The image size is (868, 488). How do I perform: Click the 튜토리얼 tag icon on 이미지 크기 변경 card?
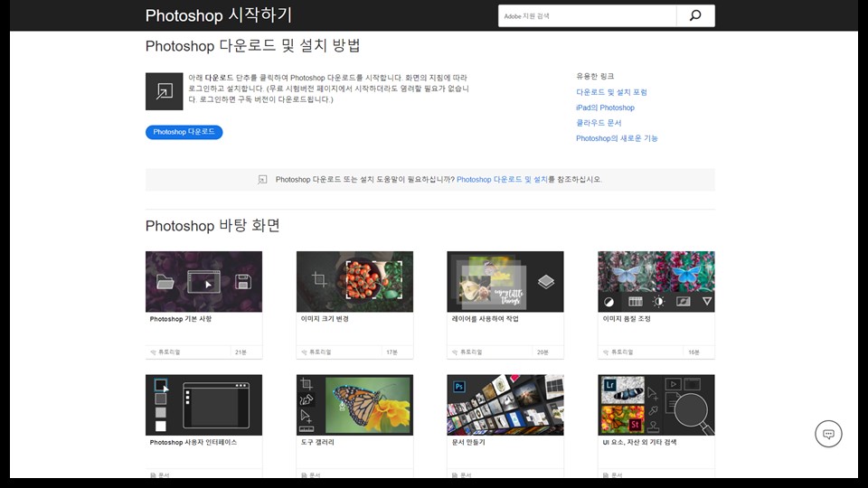click(304, 352)
